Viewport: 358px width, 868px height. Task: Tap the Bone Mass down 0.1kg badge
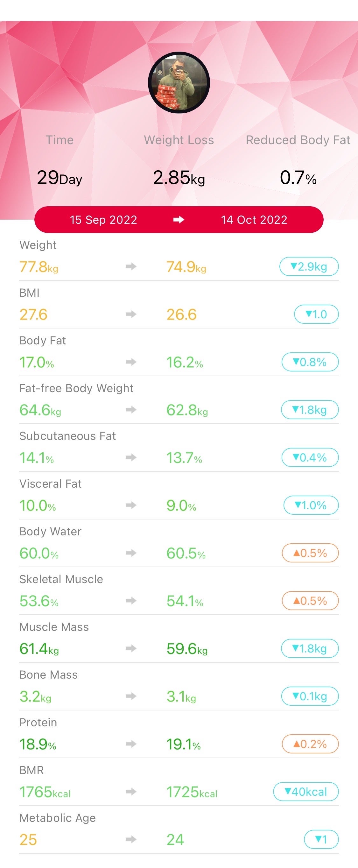(x=310, y=696)
